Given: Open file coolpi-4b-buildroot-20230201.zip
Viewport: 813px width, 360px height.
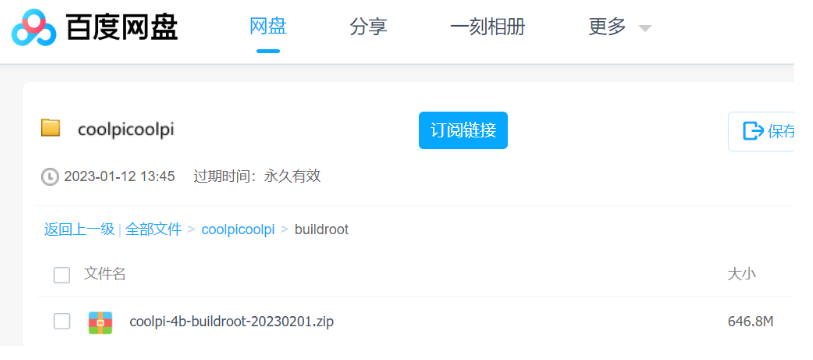Looking at the screenshot, I should coord(232,322).
